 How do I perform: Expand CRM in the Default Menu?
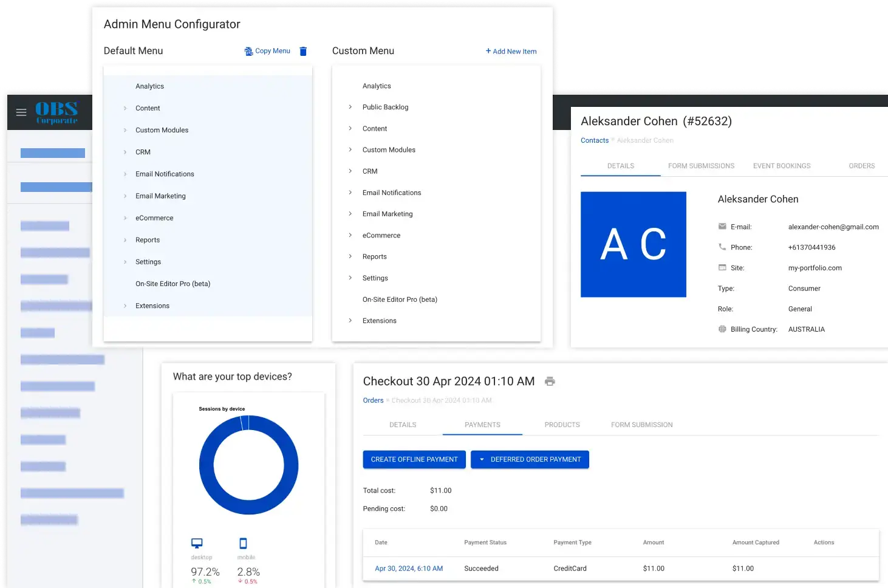tap(125, 152)
